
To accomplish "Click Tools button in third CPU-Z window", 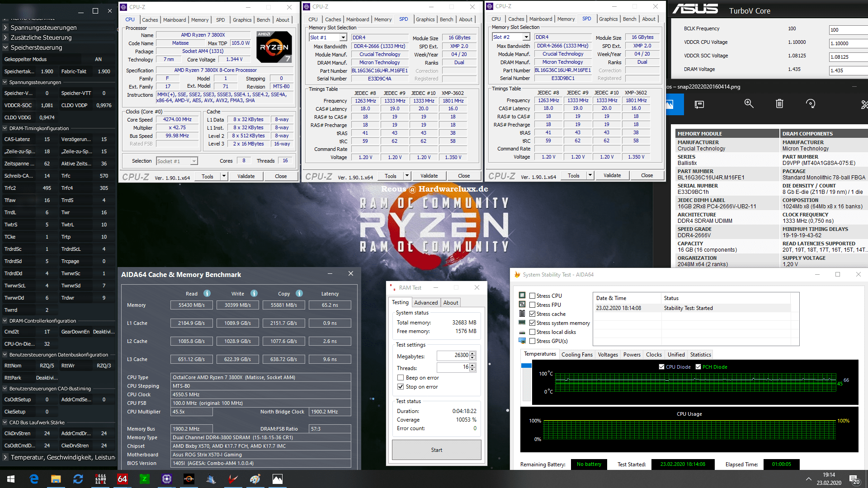I will pyautogui.click(x=574, y=175).
